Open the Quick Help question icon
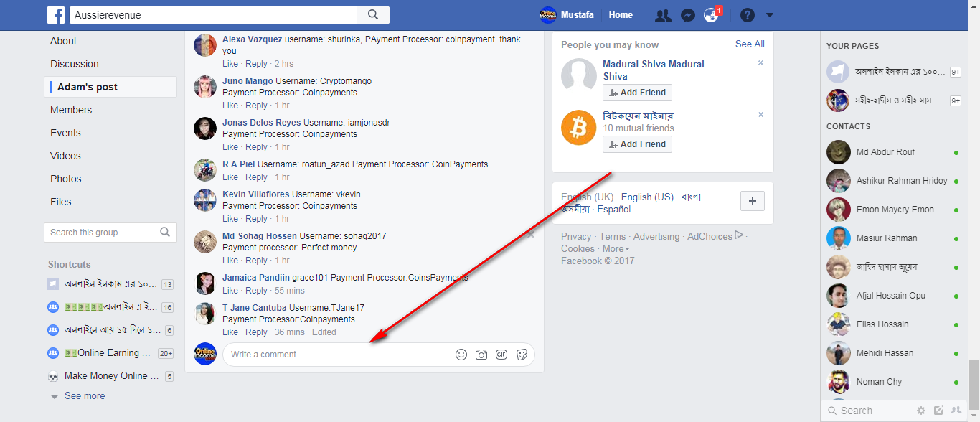The width and height of the screenshot is (980, 422). [748, 15]
